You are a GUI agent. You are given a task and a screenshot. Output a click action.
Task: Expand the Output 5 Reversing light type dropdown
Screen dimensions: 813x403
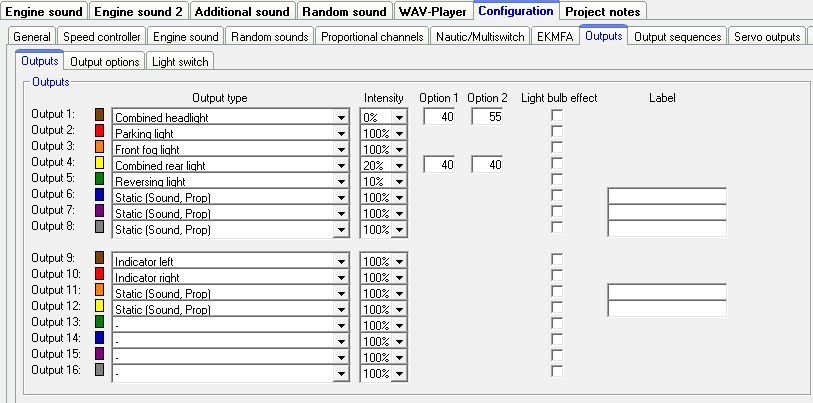[x=341, y=181]
